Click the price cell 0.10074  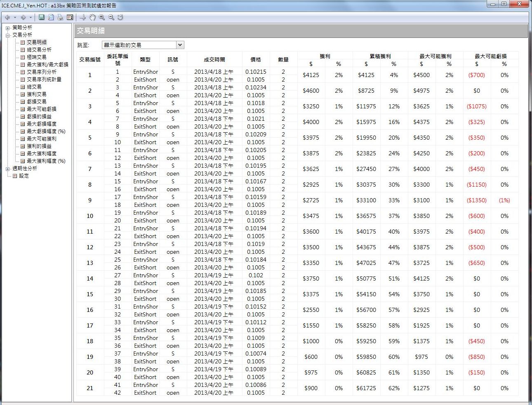256,353
